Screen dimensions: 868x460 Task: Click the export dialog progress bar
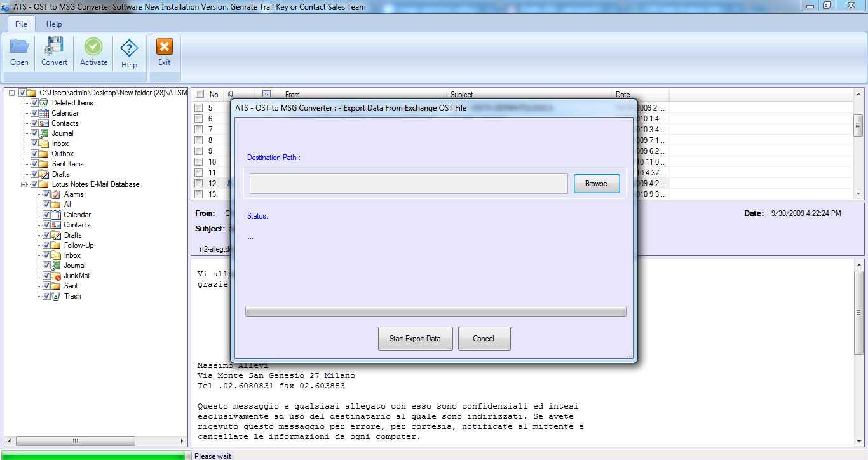click(435, 311)
